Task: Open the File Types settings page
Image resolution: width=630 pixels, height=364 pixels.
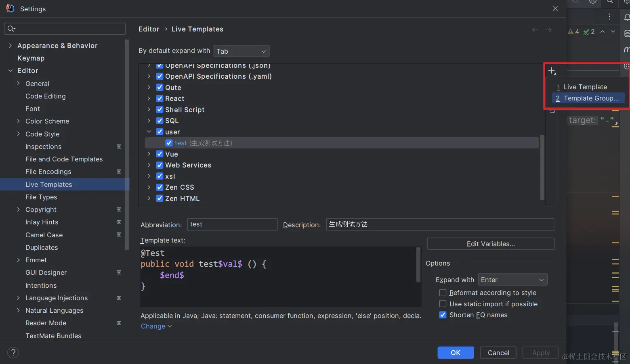Action: click(41, 197)
